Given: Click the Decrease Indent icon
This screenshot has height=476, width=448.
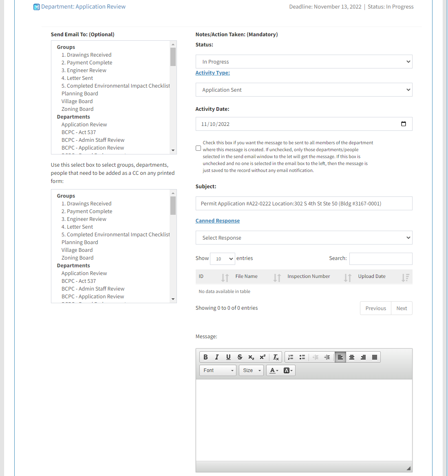Looking at the screenshot, I should tap(316, 357).
